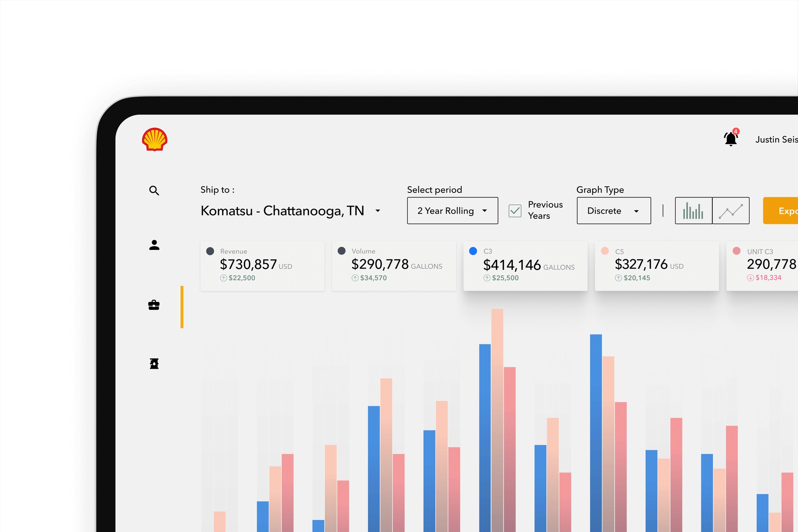The width and height of the screenshot is (798, 532).
Task: Open the user profile sidebar icon
Action: (154, 245)
